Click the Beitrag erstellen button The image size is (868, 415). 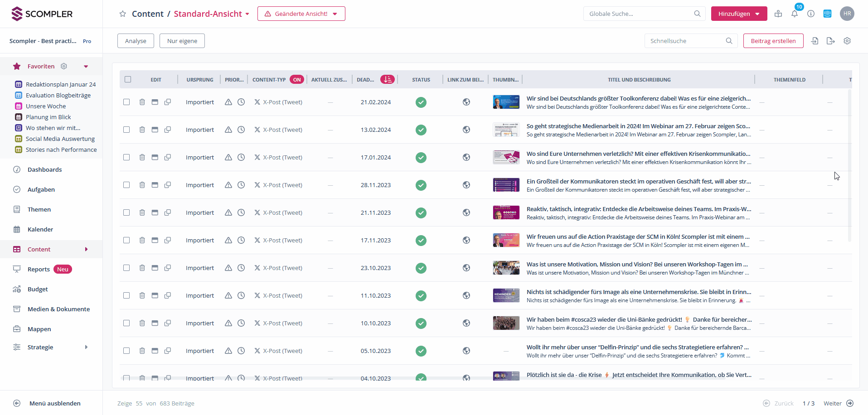pyautogui.click(x=773, y=41)
